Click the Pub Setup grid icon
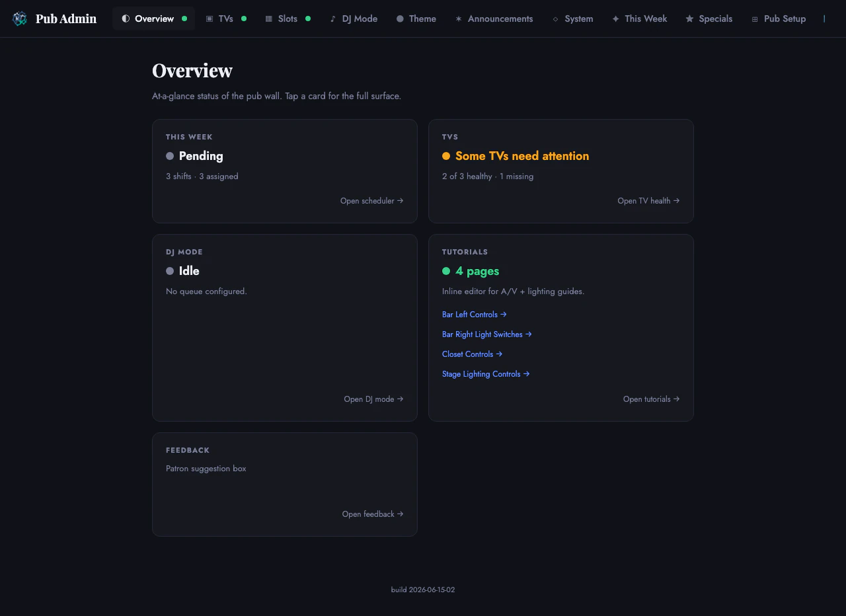Screen dimensions: 846x616 [755, 19]
